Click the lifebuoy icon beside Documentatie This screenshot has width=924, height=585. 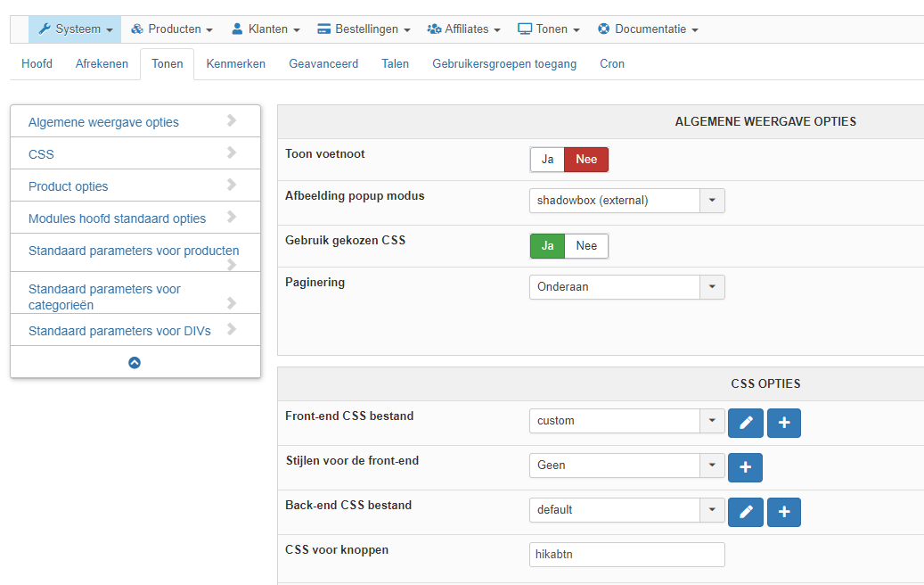[603, 29]
